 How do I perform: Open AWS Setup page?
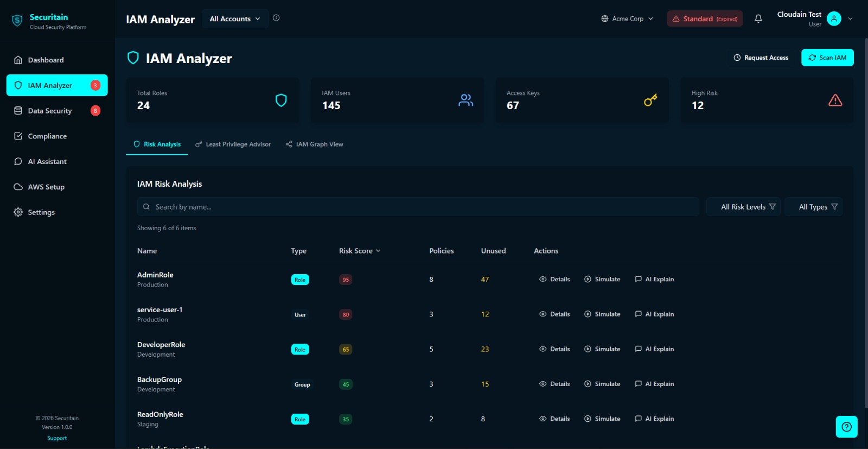57,187
